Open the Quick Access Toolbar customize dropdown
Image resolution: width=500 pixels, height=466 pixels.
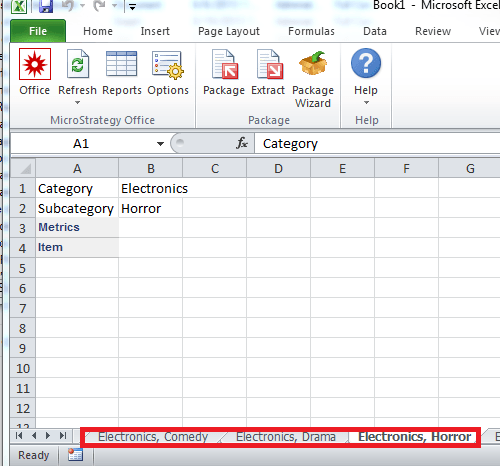pos(132,7)
